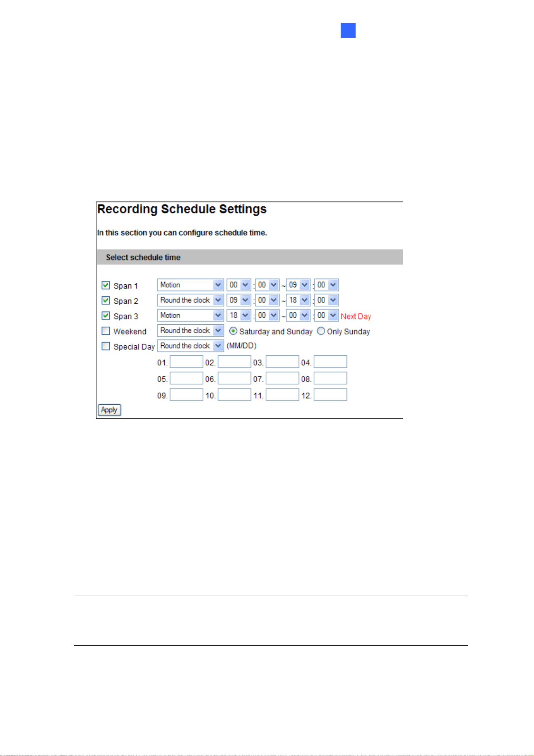Image resolution: width=534 pixels, height=756 pixels.
Task: Click the Special Day label text
Action: pos(134,346)
